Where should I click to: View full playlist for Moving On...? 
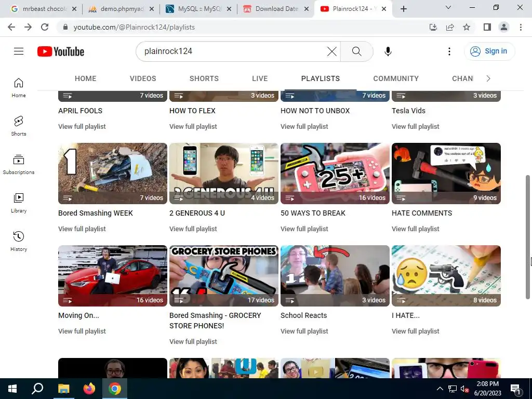click(x=82, y=331)
